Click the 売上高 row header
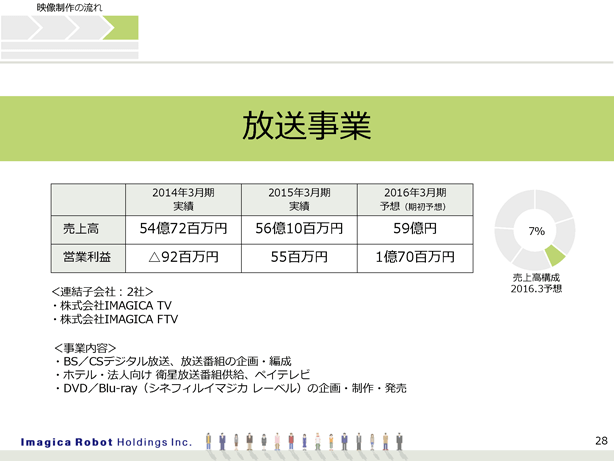The image size is (614, 461). click(88, 230)
